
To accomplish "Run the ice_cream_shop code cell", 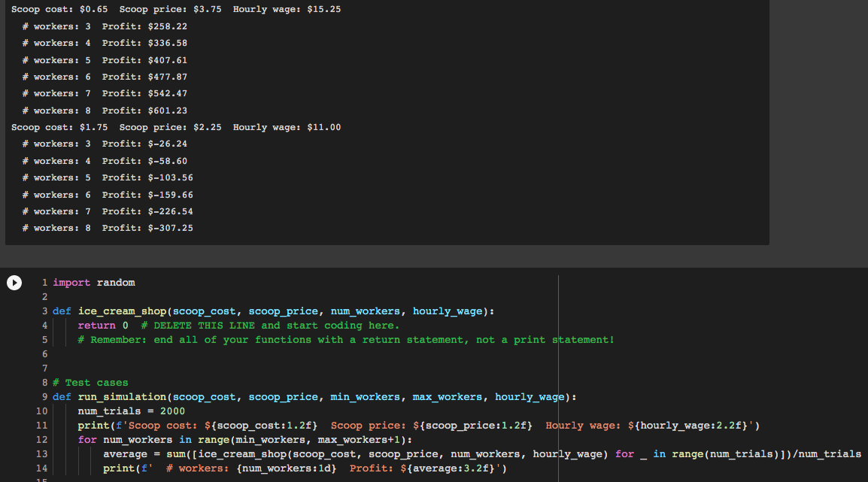I will pos(14,283).
